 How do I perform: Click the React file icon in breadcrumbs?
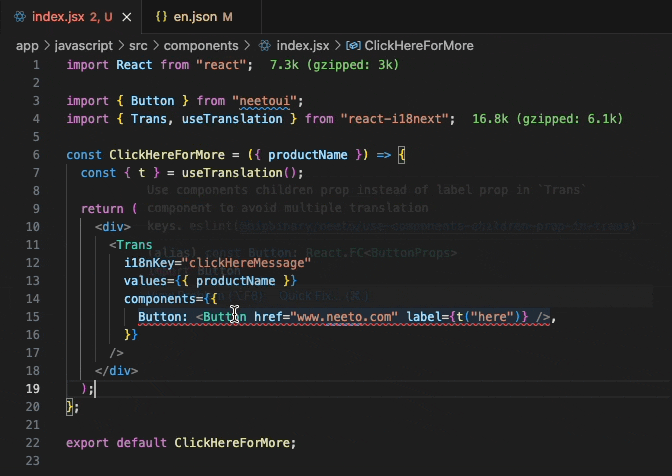tap(264, 45)
